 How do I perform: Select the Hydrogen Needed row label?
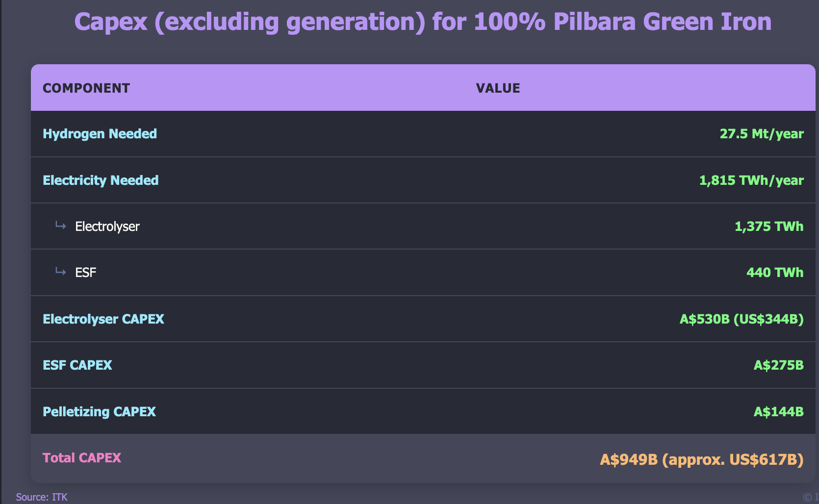pyautogui.click(x=100, y=134)
